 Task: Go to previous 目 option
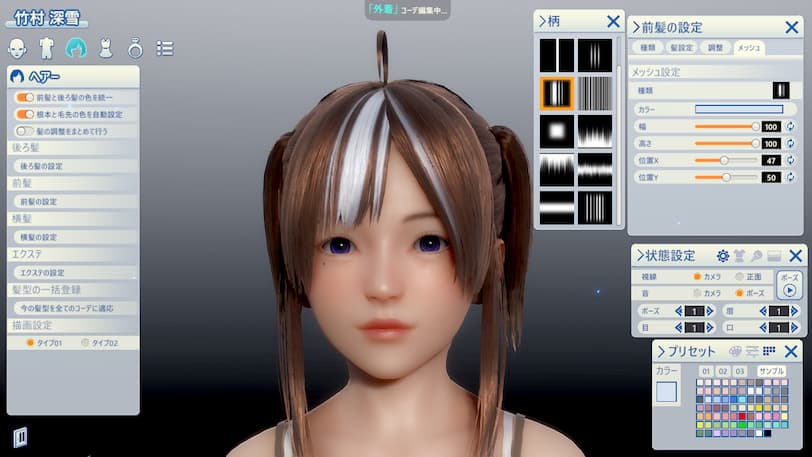pos(678,327)
